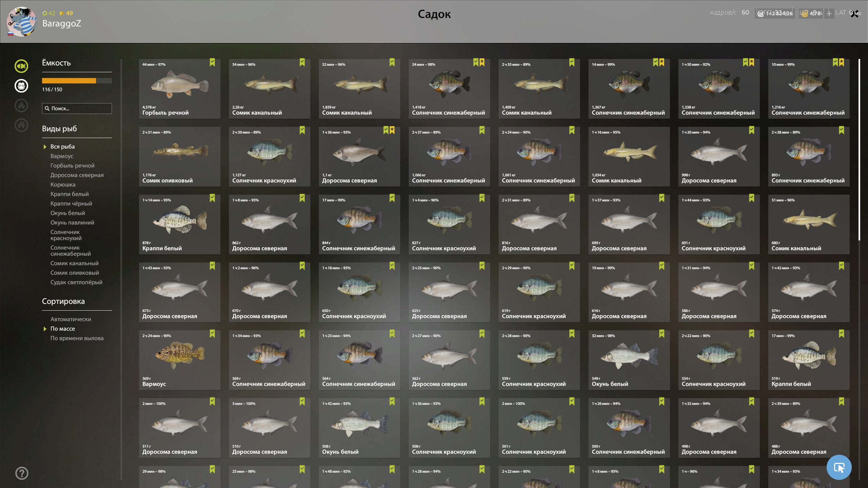This screenshot has height=488, width=868.
Task: Filter fish by Краппи чёрный
Action: 71,203
